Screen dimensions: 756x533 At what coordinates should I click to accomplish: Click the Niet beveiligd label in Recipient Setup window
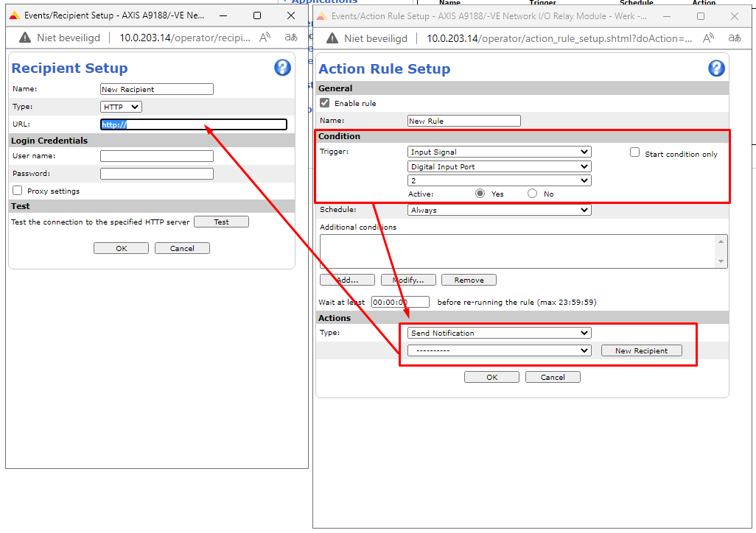click(69, 38)
